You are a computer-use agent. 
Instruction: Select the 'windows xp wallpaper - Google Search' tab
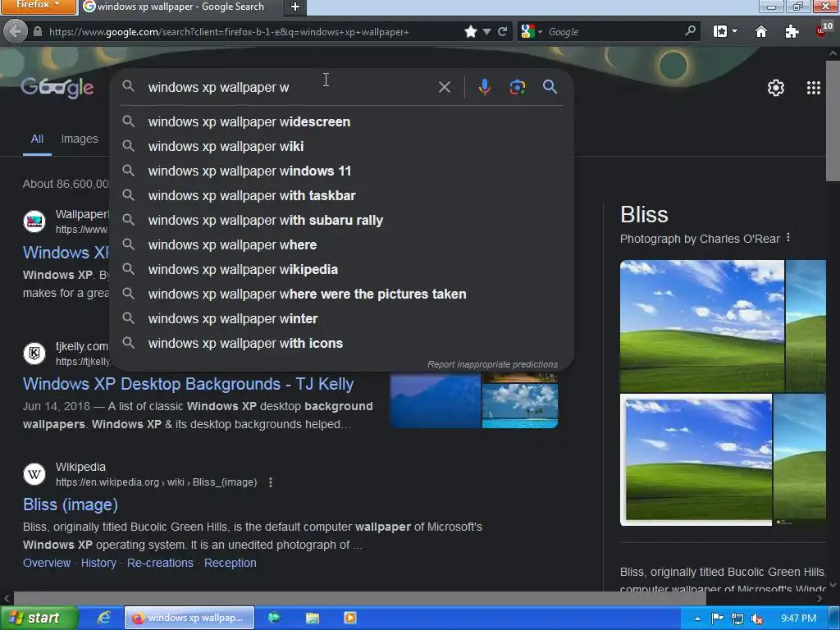(x=181, y=7)
